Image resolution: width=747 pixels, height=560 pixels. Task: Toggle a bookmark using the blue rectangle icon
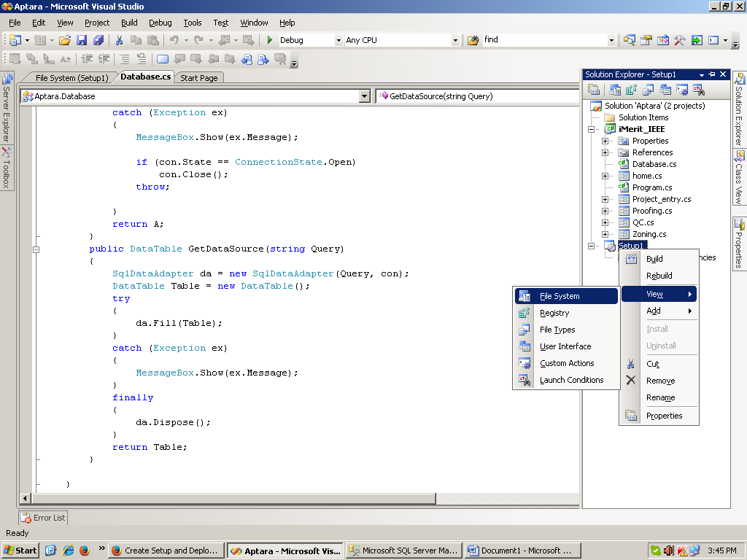[163, 59]
